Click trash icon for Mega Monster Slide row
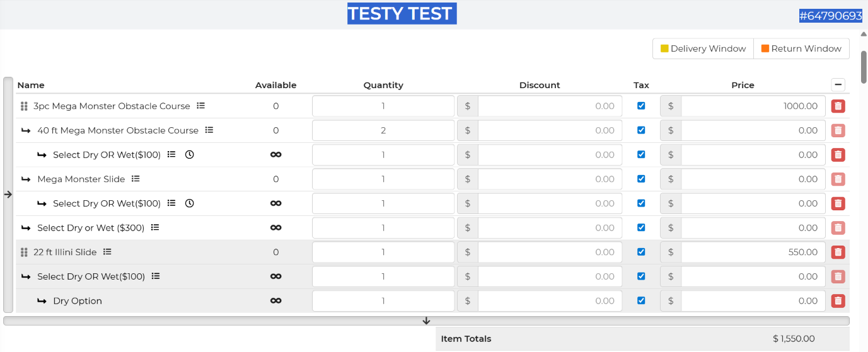Viewport: 868px width, 352px height. [838, 179]
